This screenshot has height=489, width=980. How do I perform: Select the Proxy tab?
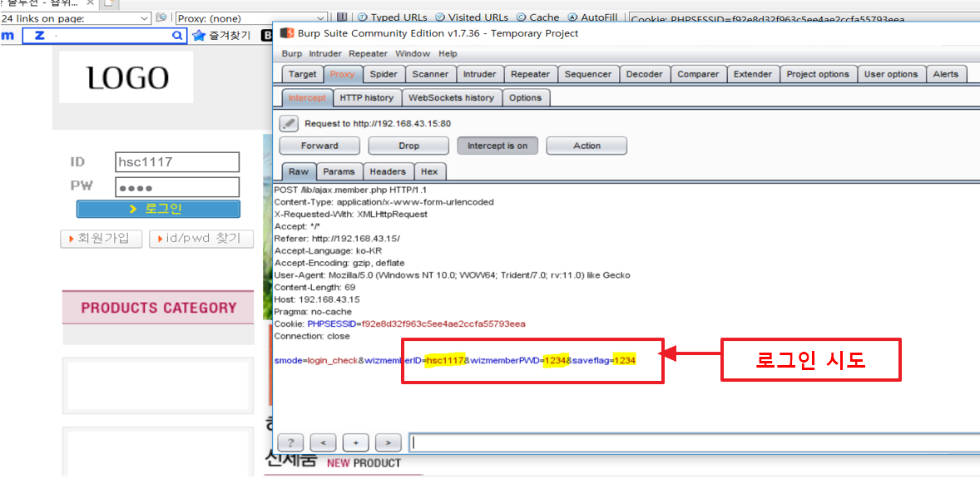pyautogui.click(x=342, y=74)
